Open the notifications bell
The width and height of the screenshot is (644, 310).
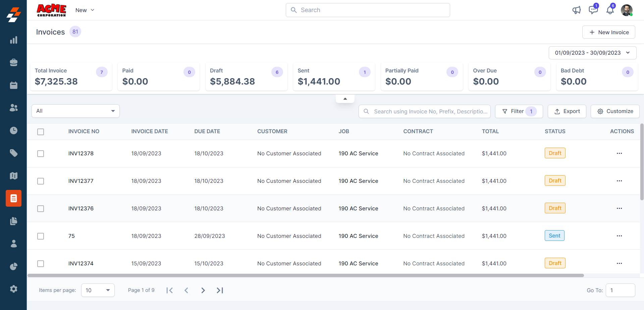[610, 10]
